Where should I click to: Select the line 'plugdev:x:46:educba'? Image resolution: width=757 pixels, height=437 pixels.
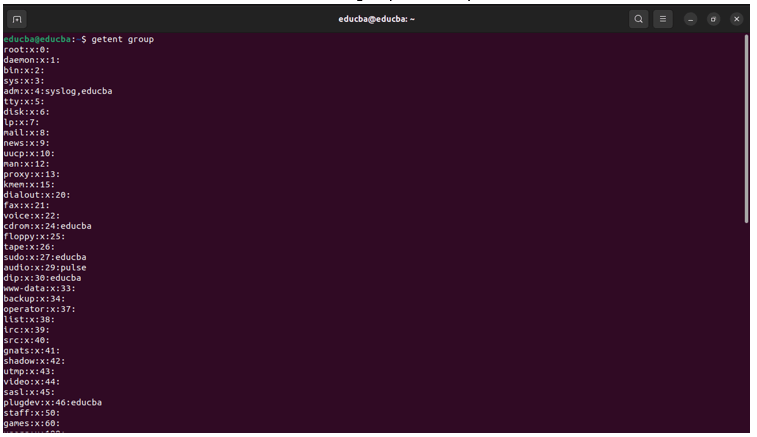(53, 403)
